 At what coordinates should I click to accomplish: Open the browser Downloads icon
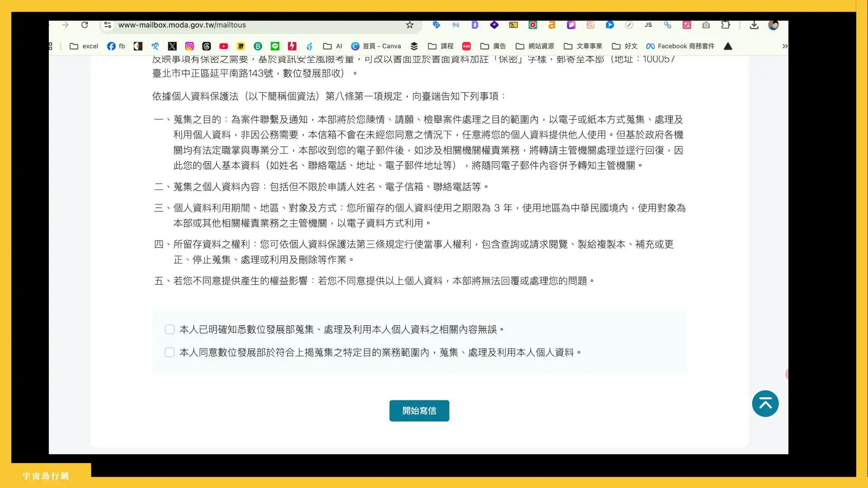pyautogui.click(x=754, y=25)
